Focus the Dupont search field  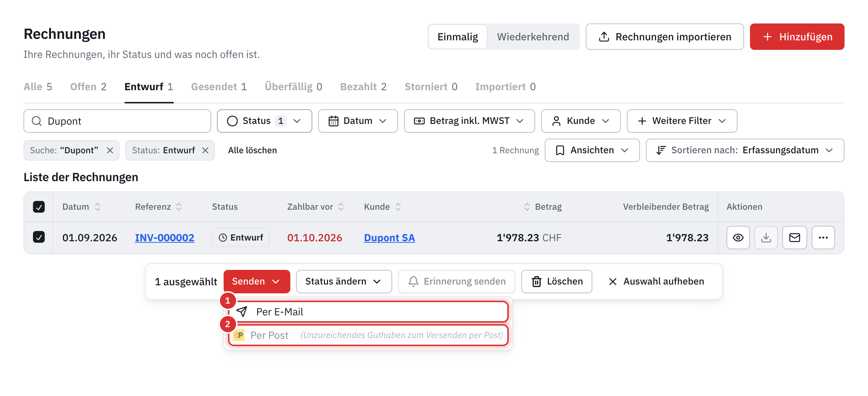[117, 121]
